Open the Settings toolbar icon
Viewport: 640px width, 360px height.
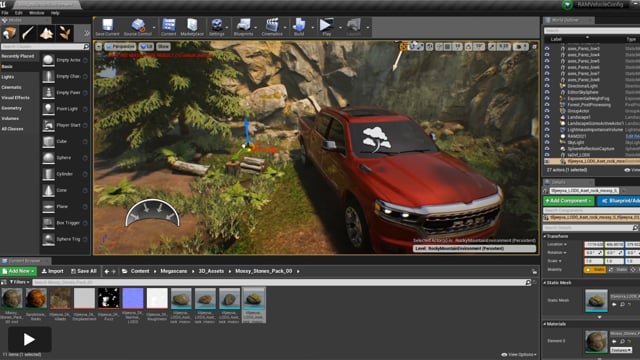tap(217, 25)
